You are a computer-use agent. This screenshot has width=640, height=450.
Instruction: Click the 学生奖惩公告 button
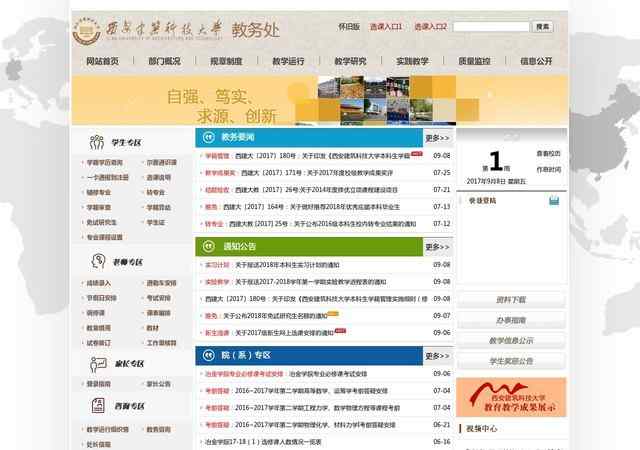tap(511, 361)
